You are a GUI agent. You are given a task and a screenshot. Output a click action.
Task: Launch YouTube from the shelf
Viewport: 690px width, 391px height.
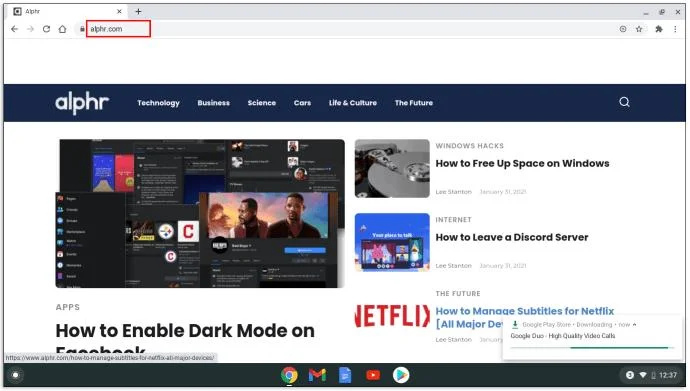tap(373, 375)
